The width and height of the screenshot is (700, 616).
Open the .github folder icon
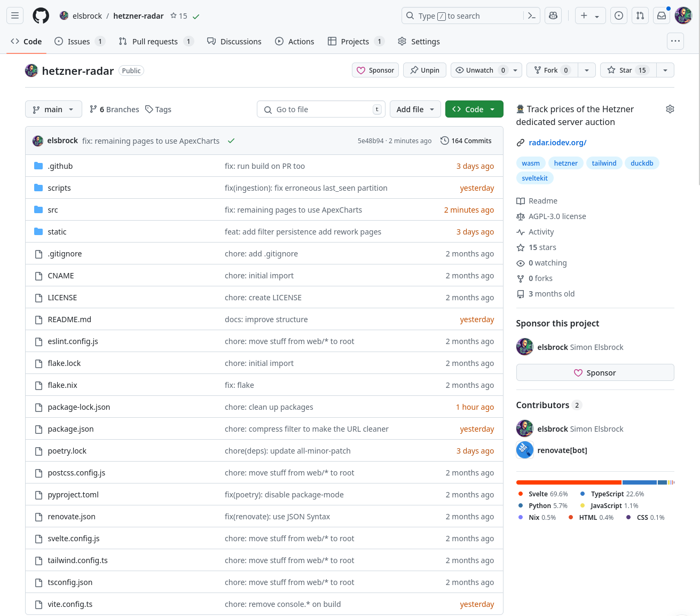pyautogui.click(x=38, y=166)
